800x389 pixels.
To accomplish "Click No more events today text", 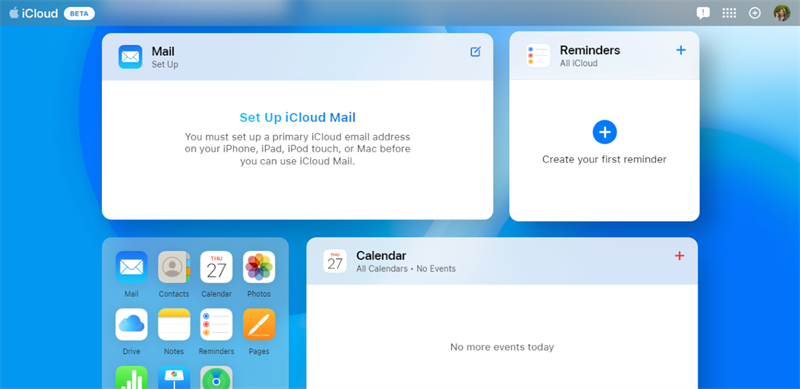I will (502, 347).
